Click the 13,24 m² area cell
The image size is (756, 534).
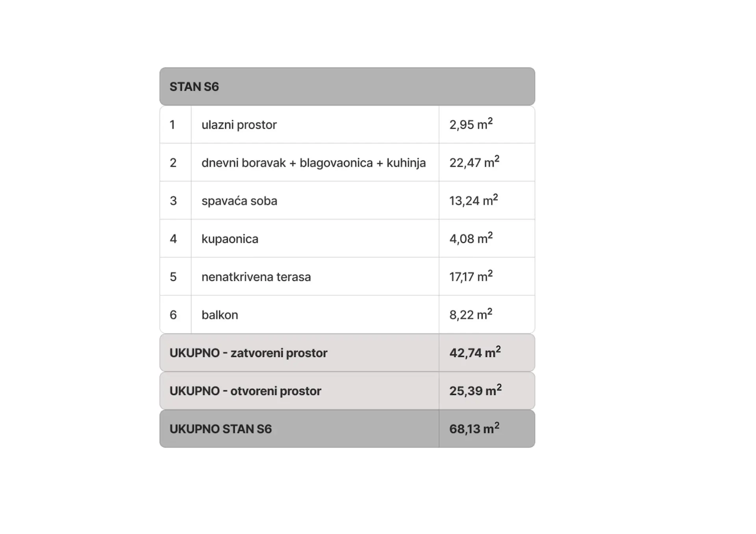point(487,200)
